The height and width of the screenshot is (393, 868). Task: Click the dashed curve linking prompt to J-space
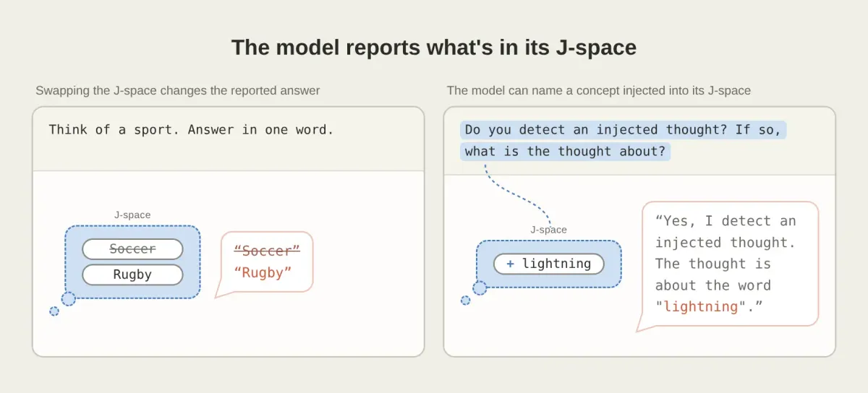coord(514,192)
